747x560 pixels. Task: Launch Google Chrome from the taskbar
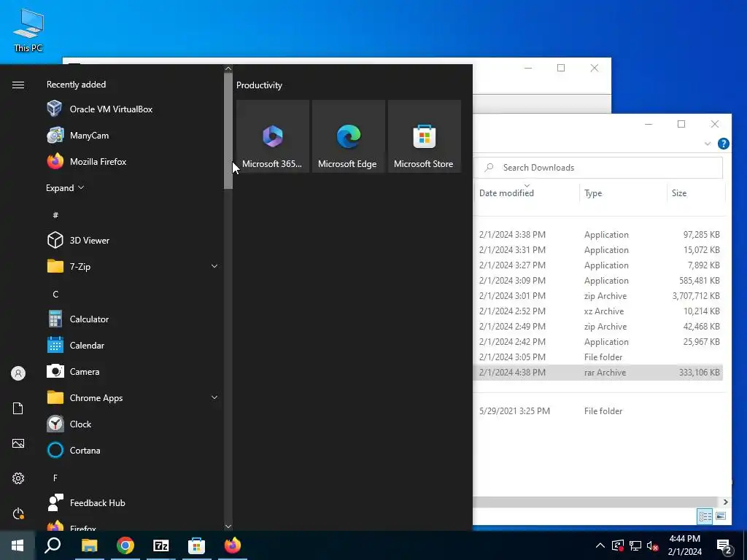click(x=125, y=545)
